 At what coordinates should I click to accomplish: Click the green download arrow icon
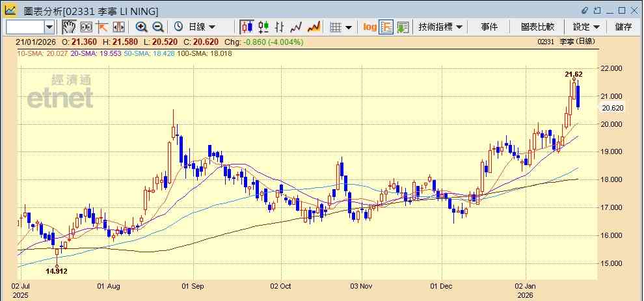pos(403,27)
